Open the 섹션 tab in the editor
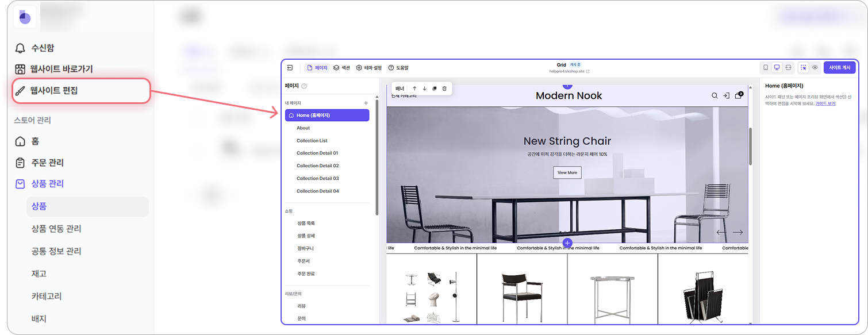Viewport: 868px width, 335px height. [342, 68]
